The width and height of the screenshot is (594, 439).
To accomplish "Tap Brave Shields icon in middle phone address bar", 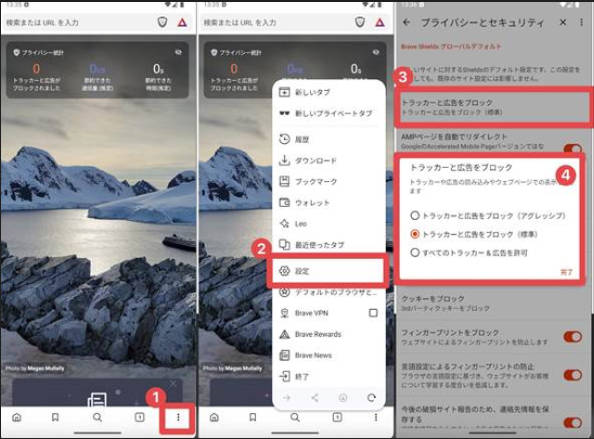I will tap(360, 22).
